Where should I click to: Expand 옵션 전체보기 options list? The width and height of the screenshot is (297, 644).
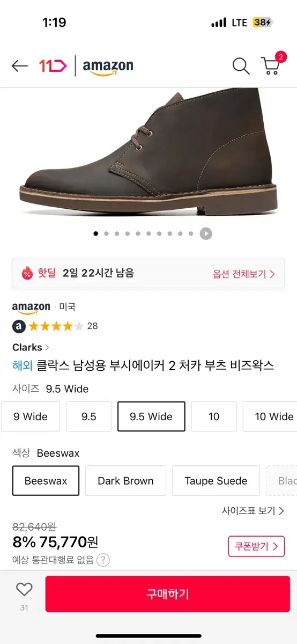[244, 274]
